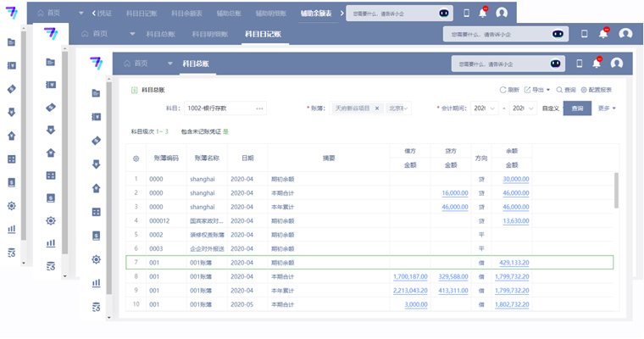This screenshot has width=644, height=339.
Task: Click the 刷新 refresh icon in front window
Action: click(503, 89)
